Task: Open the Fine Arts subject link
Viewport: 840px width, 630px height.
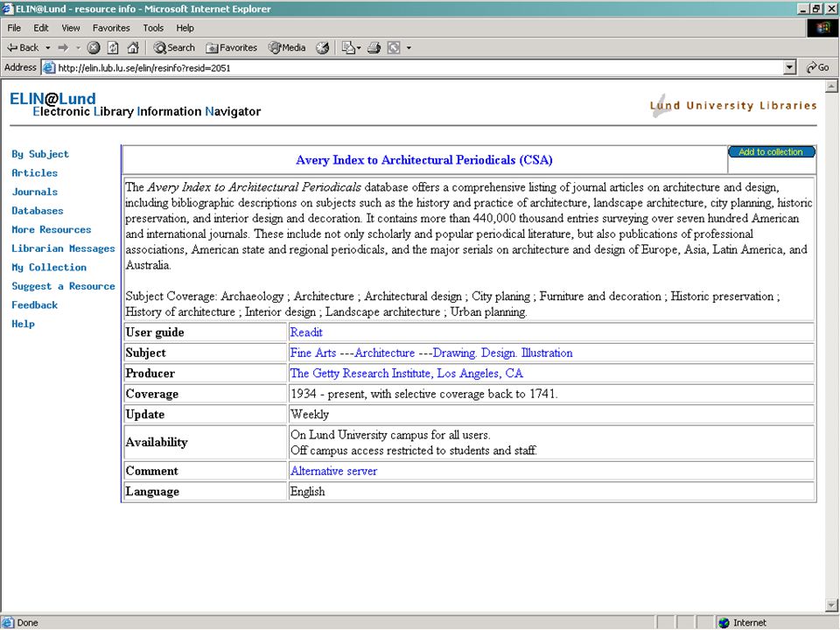Action: click(x=313, y=353)
